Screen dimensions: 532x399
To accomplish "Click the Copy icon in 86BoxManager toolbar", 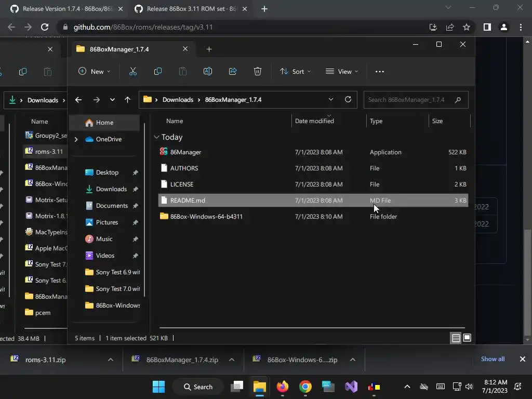I will pyautogui.click(x=158, y=71).
